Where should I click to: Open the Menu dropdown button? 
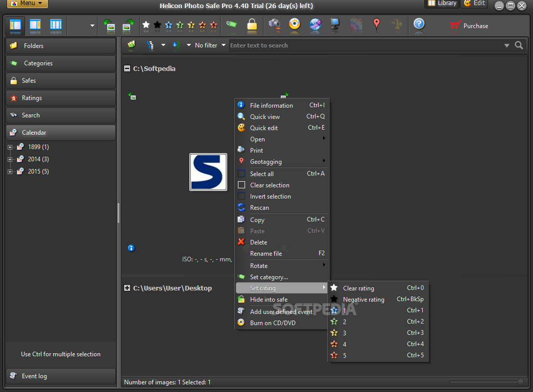(x=28, y=4)
